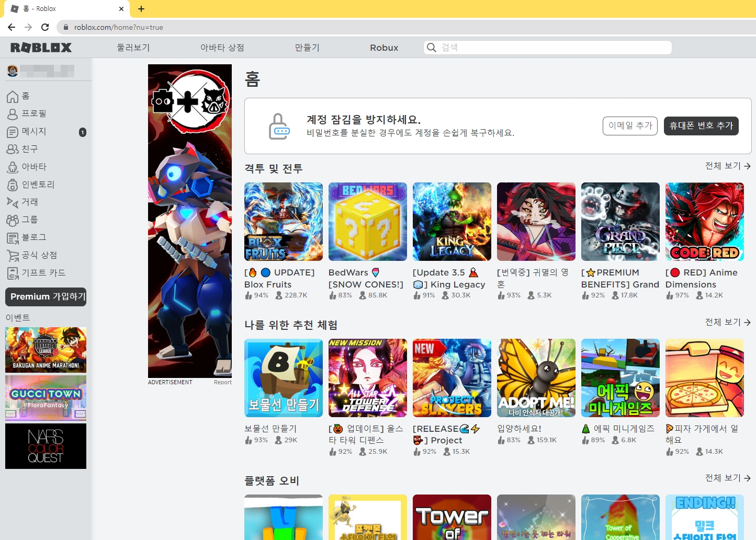Click the 이메일 추가 button
The height and width of the screenshot is (540, 756).
point(630,125)
